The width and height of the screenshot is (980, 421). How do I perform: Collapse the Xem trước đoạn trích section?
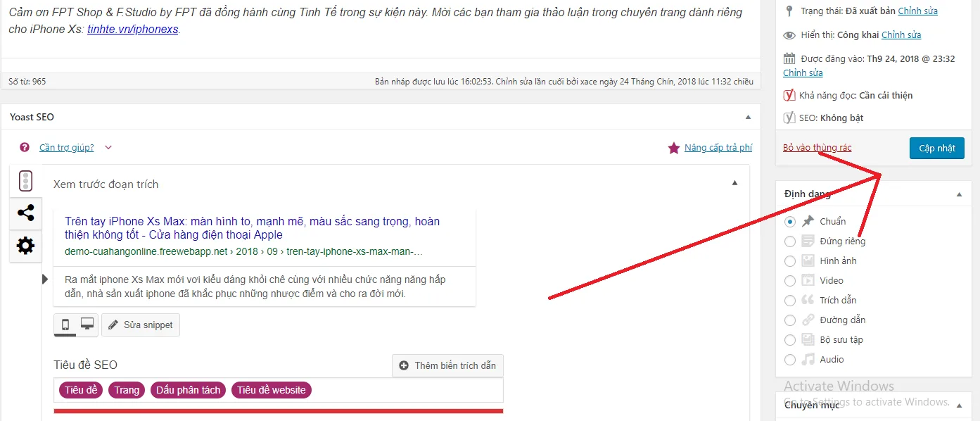click(x=735, y=183)
